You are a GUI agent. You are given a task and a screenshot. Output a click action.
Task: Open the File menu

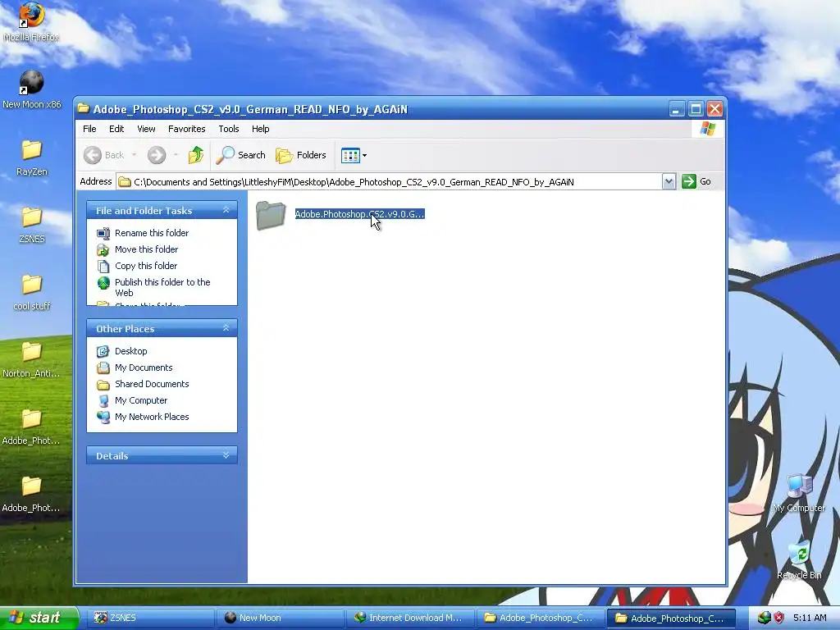coord(89,129)
